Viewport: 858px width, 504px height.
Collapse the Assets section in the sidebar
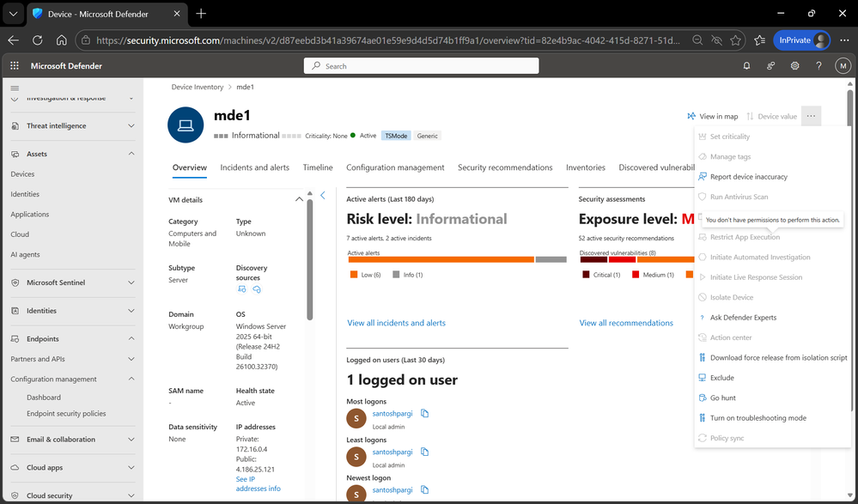tap(130, 154)
